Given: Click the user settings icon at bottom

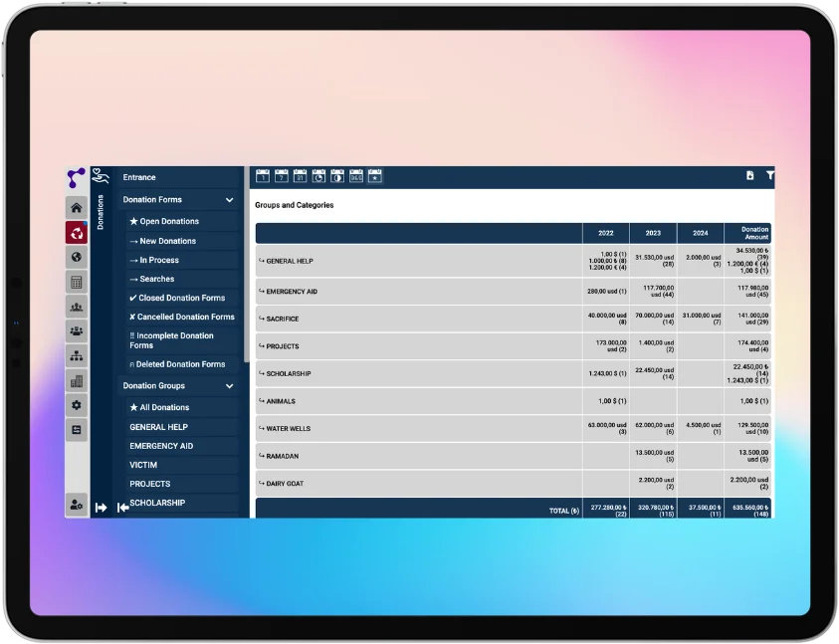Looking at the screenshot, I should [x=77, y=505].
